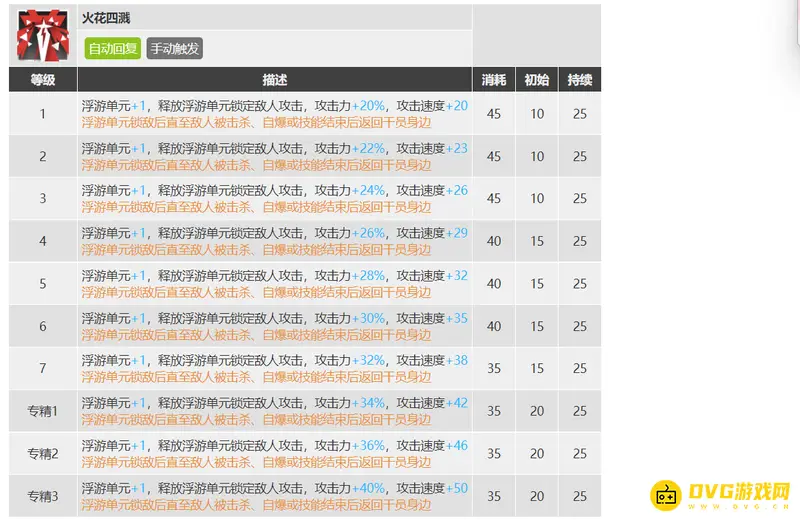Click description with 攻击力+24% 攻击速度+26

(x=274, y=199)
